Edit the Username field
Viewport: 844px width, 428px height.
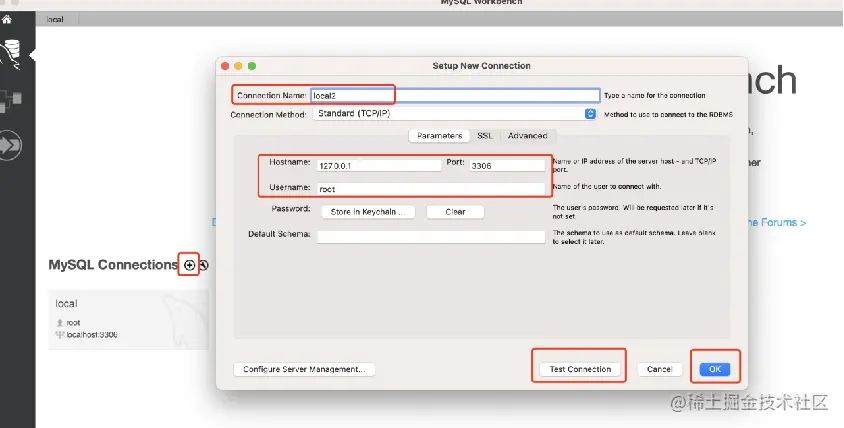[x=431, y=189]
